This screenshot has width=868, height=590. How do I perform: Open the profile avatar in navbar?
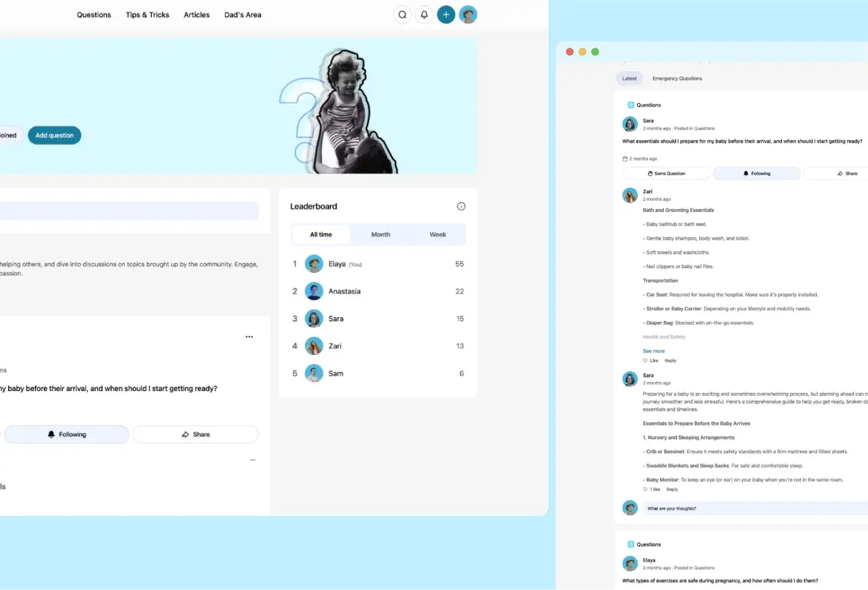pos(468,14)
